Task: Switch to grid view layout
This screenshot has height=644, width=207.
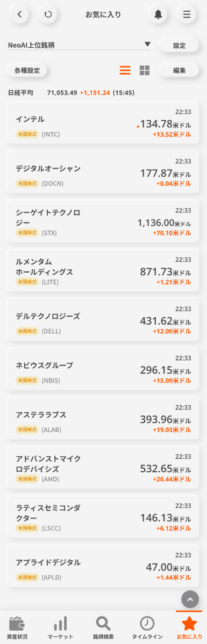Action: (x=145, y=70)
